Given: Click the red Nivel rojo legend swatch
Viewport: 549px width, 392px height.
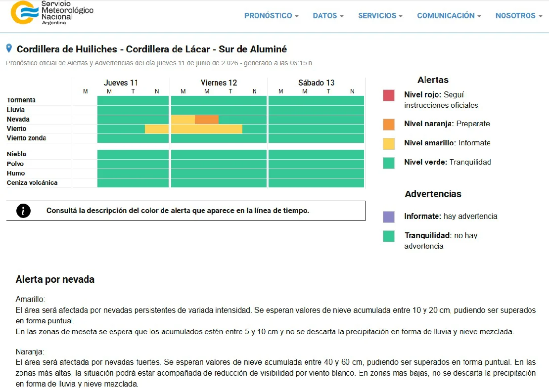Looking at the screenshot, I should pyautogui.click(x=389, y=95).
